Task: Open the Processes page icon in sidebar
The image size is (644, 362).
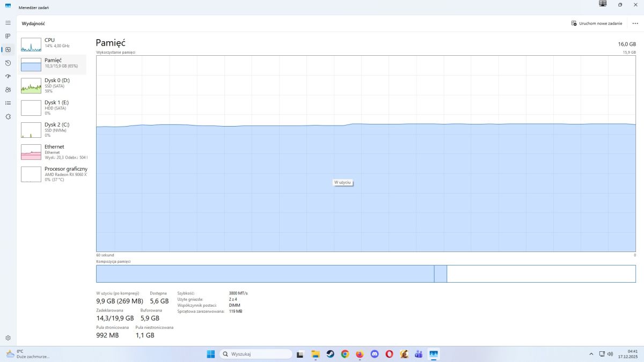Action: 8,36
